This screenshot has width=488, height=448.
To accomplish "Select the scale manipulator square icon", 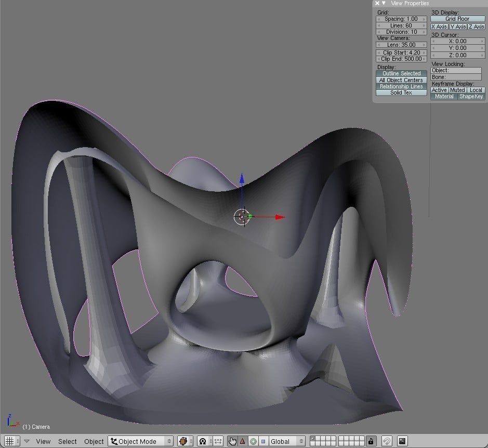I will (x=263, y=441).
